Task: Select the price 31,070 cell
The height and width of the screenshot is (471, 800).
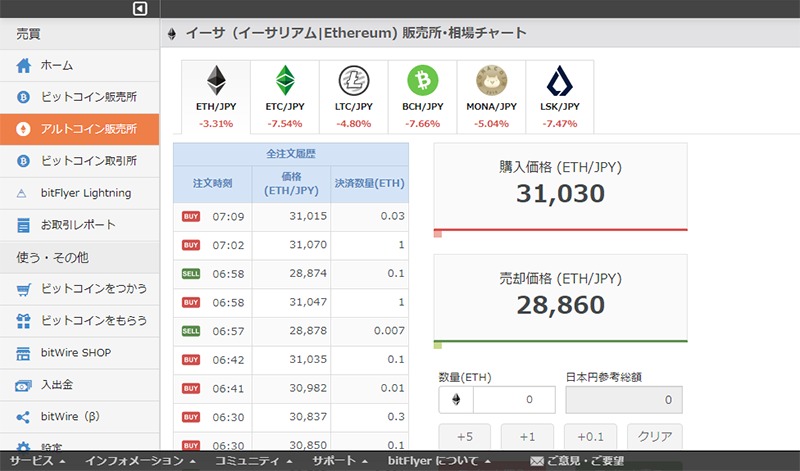Action: coord(291,245)
